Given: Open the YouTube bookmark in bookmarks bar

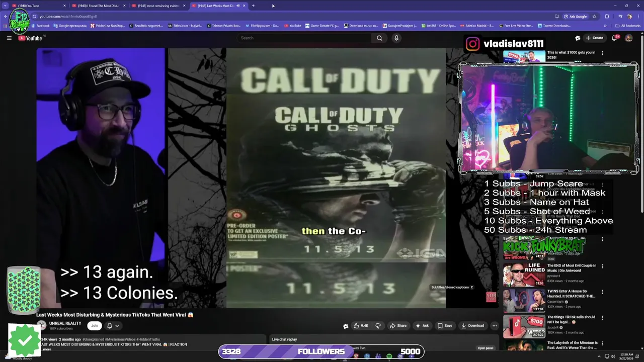Looking at the screenshot, I should coord(292,26).
